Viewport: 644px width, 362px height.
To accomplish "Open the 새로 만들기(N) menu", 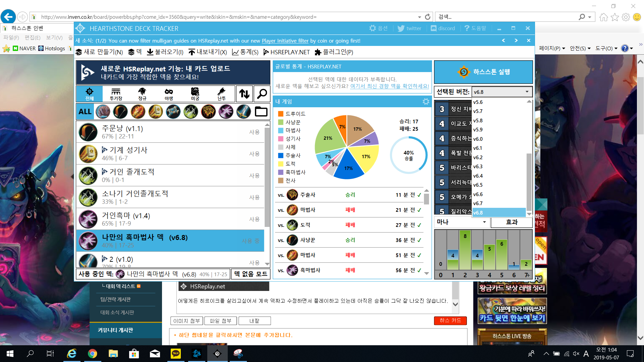I will point(99,52).
